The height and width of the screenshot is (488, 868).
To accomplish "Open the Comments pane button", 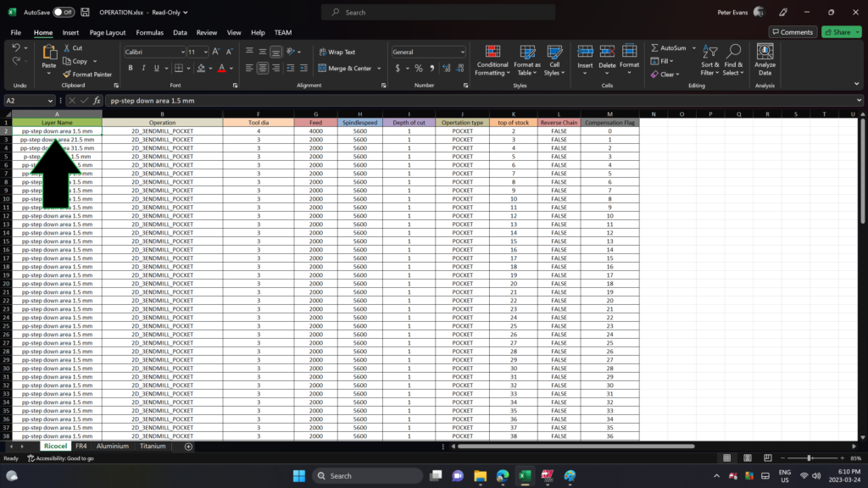I will [x=793, y=32].
